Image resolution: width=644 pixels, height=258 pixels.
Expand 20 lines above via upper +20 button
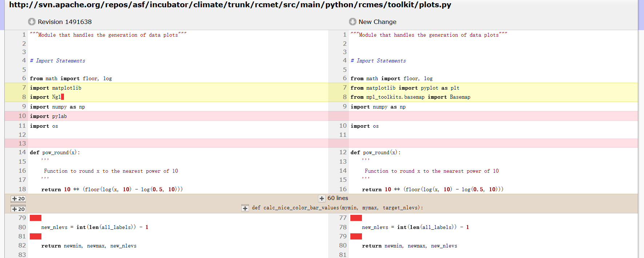click(x=18, y=198)
